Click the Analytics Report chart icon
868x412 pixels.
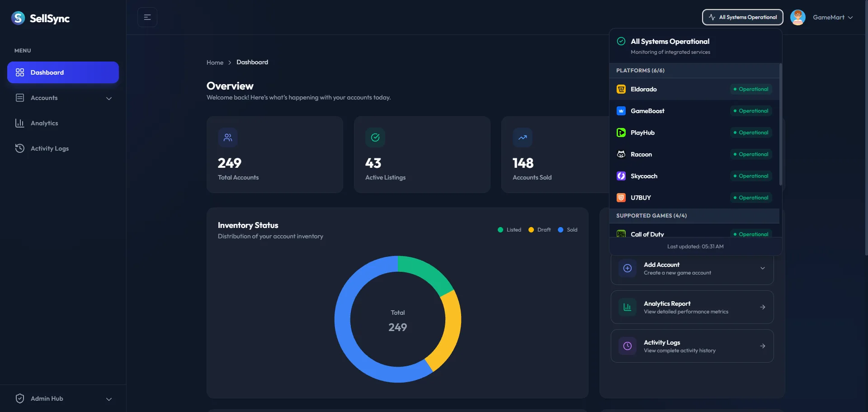click(627, 307)
